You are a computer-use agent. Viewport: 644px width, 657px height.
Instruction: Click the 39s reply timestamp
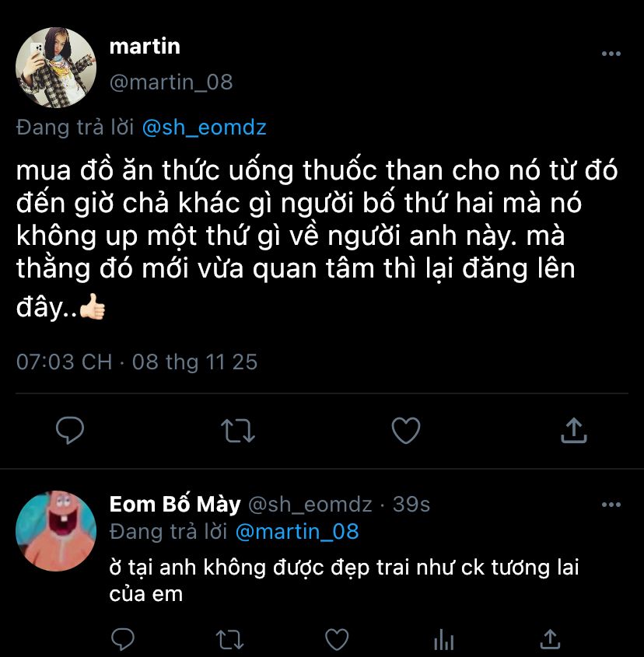click(411, 505)
